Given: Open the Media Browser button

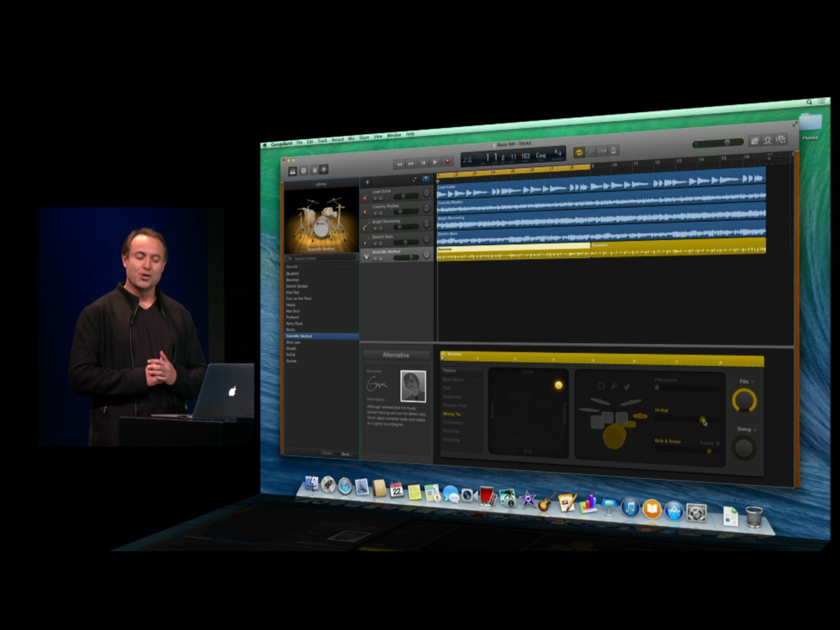Looking at the screenshot, I should [x=781, y=139].
